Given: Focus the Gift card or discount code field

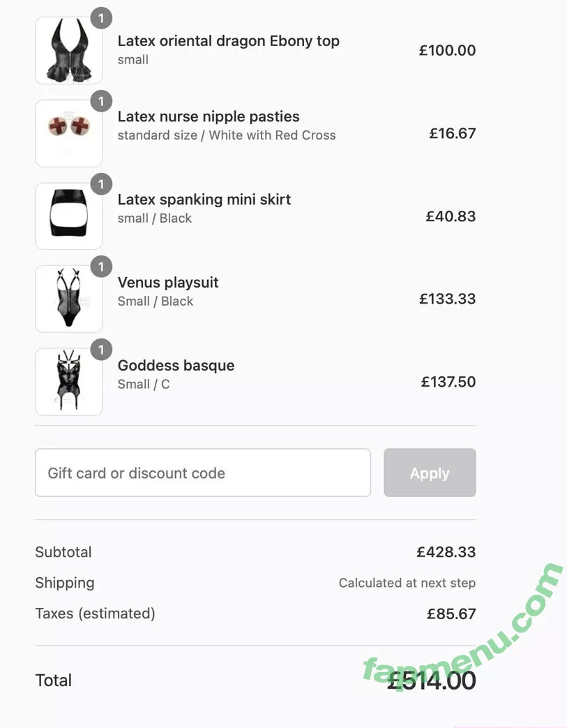Looking at the screenshot, I should click(202, 473).
